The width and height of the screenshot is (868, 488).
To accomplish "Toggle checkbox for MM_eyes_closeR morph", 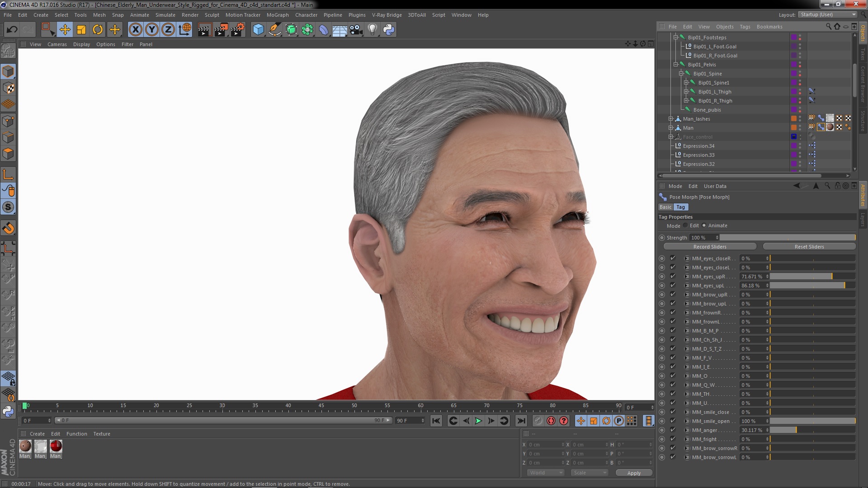I will point(673,258).
